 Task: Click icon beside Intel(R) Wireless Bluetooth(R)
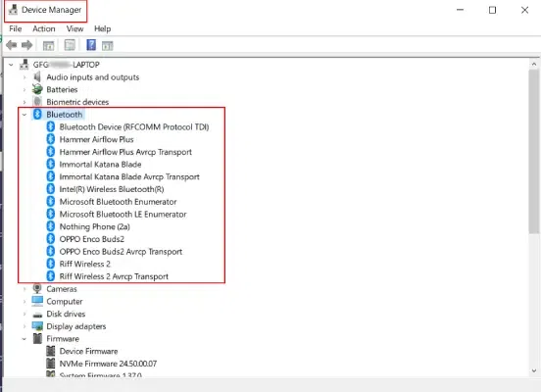click(51, 189)
